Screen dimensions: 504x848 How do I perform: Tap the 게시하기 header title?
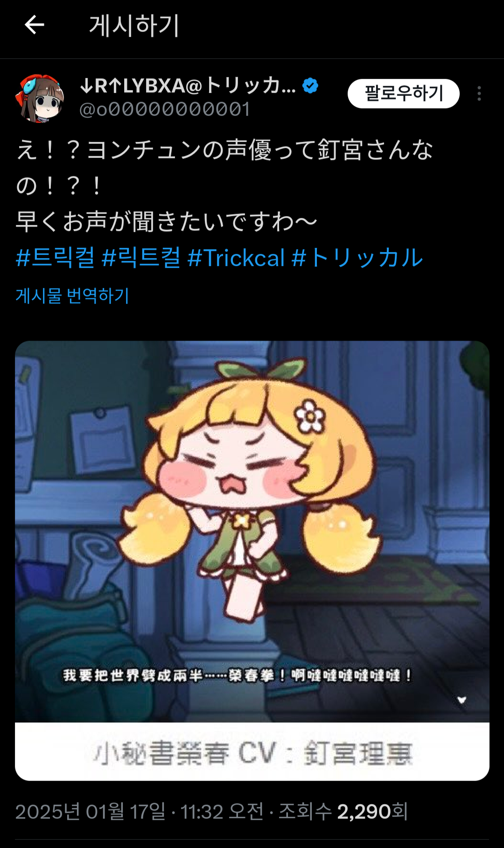tap(134, 25)
